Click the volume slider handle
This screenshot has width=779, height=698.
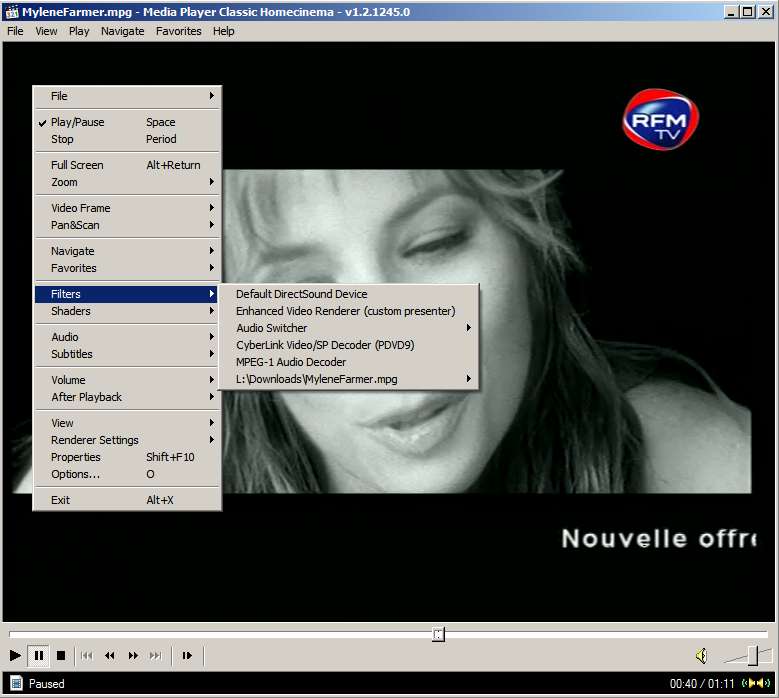pyautogui.click(x=753, y=656)
